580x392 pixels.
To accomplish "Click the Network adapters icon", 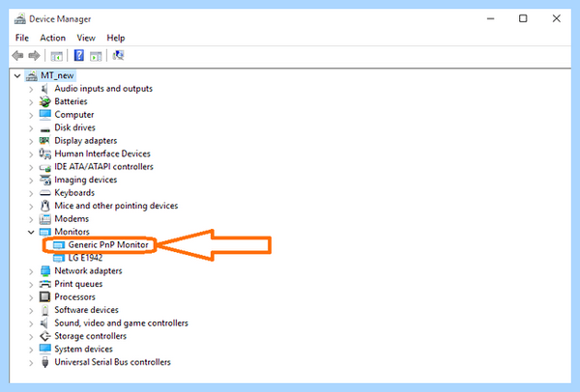I will click(45, 271).
